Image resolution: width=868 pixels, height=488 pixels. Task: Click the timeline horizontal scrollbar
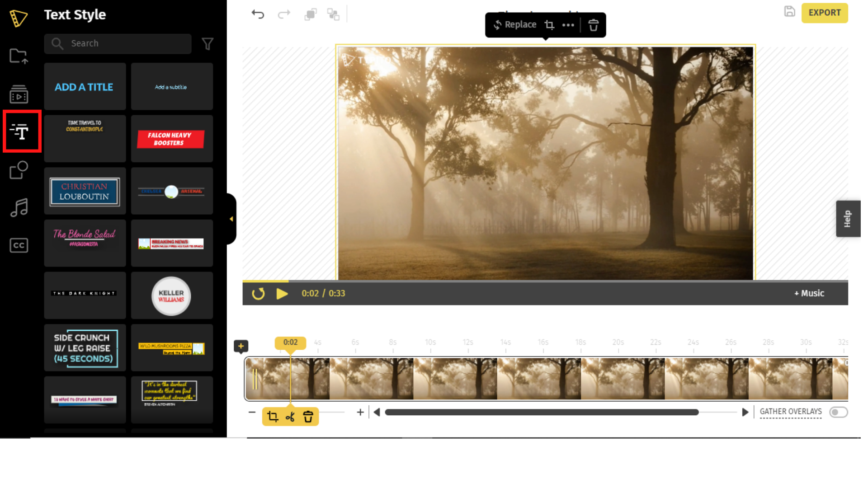542,412
